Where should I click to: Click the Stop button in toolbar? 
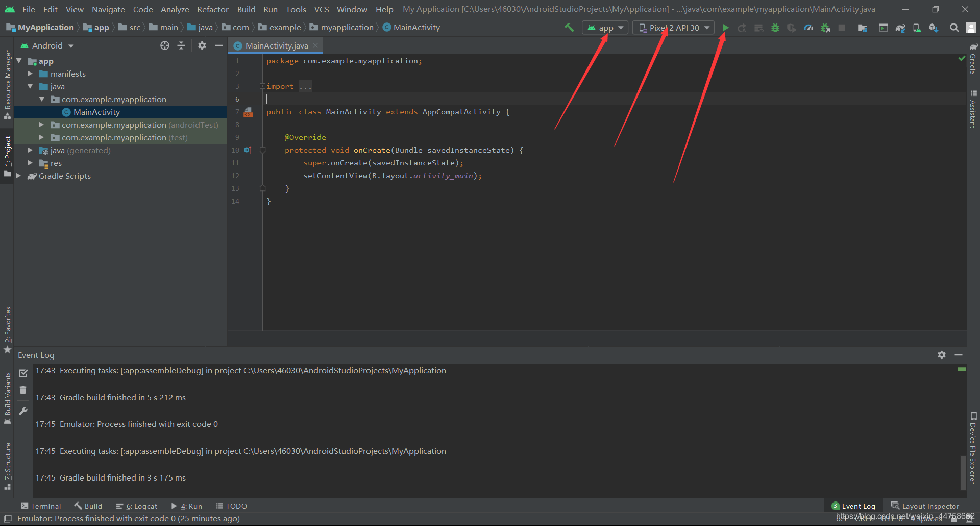(x=842, y=28)
